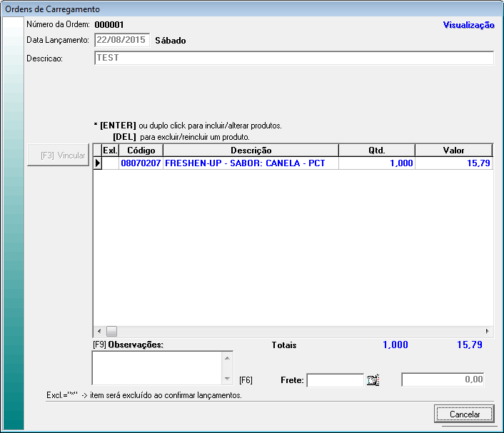Click the horizontal scrollbar thumb in the grid
Image resolution: width=504 pixels, height=433 pixels.
coord(111,332)
